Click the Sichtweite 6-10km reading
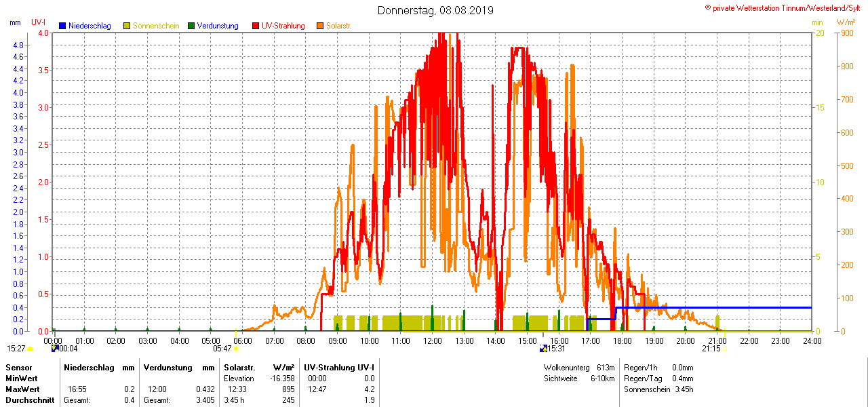The width and height of the screenshot is (868, 407). (x=578, y=379)
